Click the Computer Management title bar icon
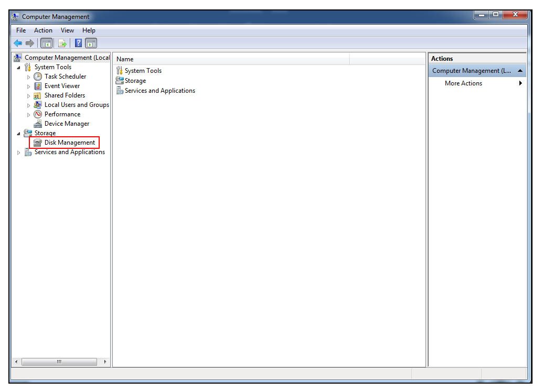This screenshot has height=392, width=543. [15, 17]
